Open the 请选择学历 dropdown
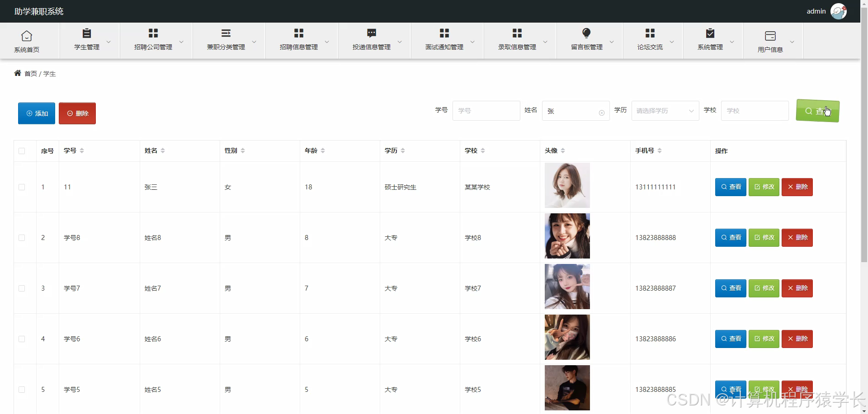 pyautogui.click(x=665, y=111)
